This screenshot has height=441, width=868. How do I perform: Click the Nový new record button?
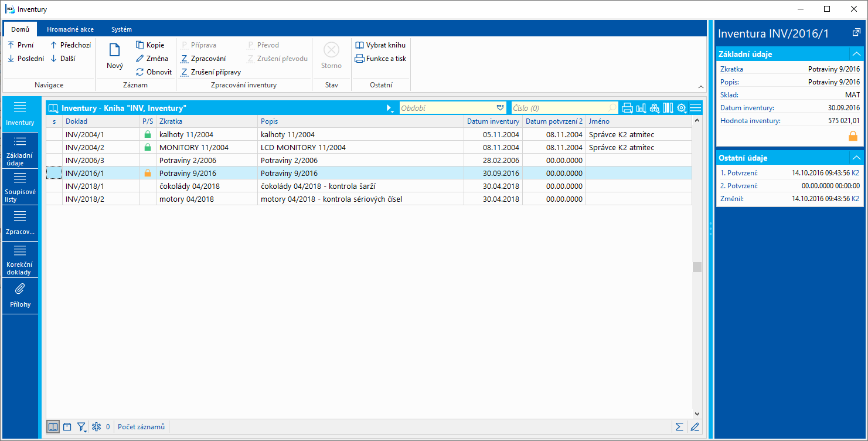pos(115,57)
